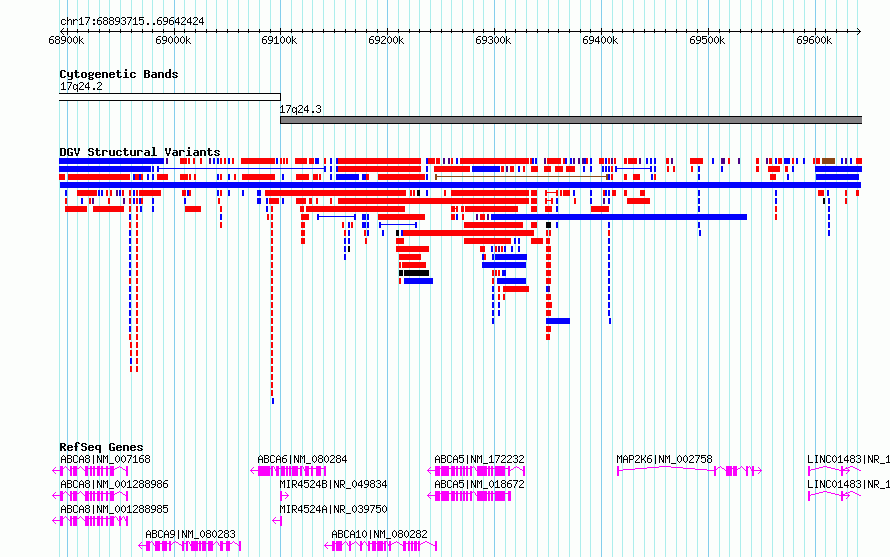Click the ABCA5 NM_018672 gene model glyph
This screenshot has height=557, width=890.
pyautogui.click(x=469, y=496)
